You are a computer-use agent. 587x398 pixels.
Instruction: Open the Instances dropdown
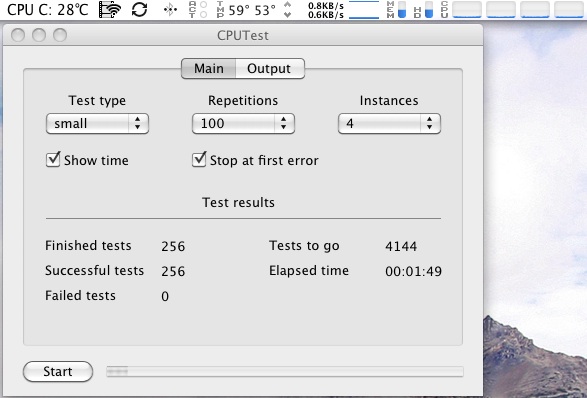click(x=389, y=124)
